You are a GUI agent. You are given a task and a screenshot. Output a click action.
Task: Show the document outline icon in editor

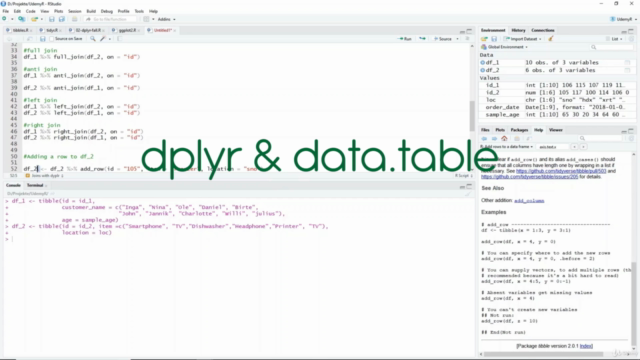[x=467, y=39]
